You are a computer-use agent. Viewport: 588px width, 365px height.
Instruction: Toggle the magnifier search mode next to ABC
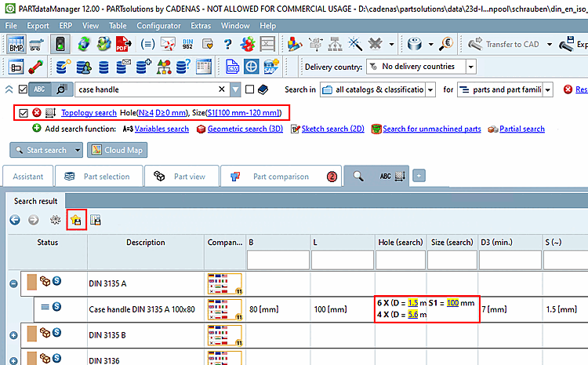(62, 89)
